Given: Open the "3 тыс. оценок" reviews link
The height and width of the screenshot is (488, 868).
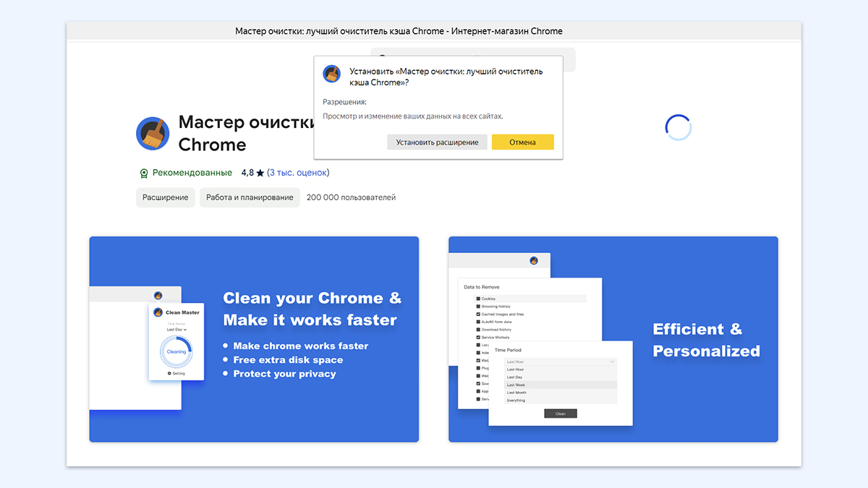Looking at the screenshot, I should pyautogui.click(x=298, y=173).
